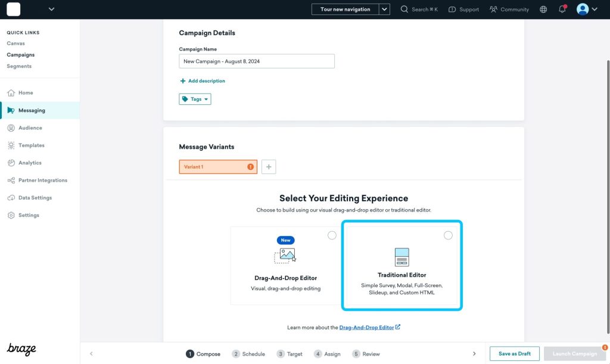Open the Analytics menu label
This screenshot has height=364, width=610.
click(30, 163)
